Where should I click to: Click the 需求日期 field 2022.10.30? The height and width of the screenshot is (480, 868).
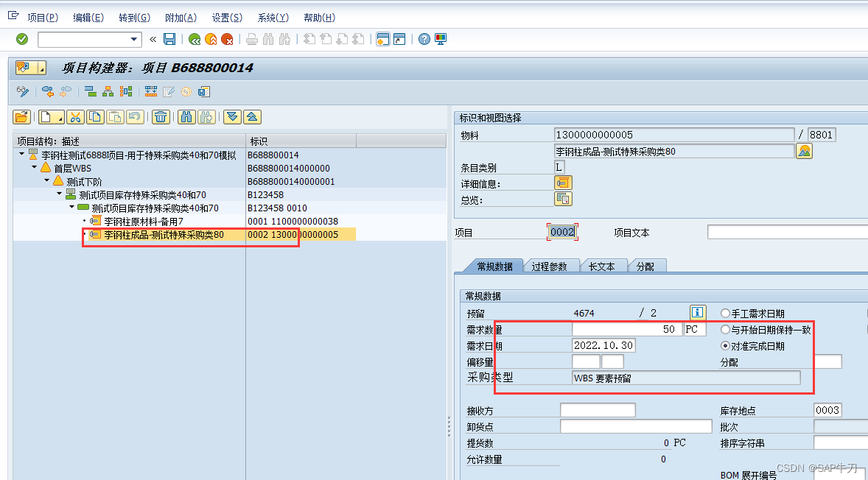603,345
